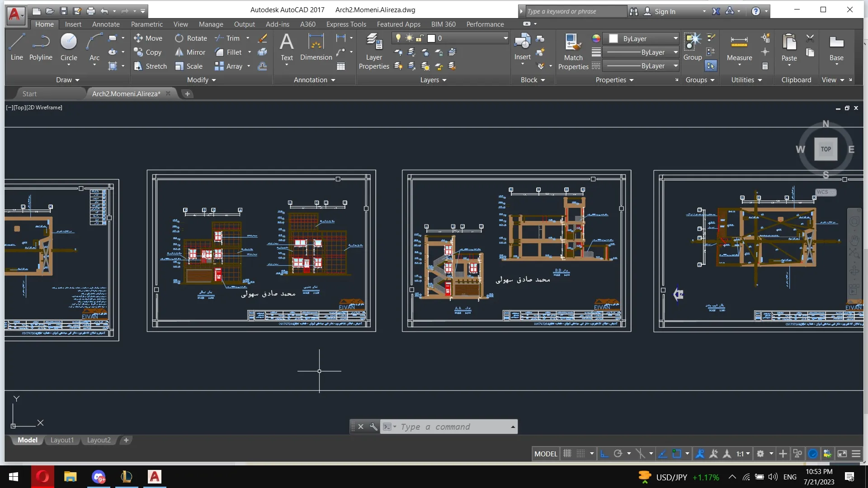The width and height of the screenshot is (868, 488).
Task: Click the Circle tool icon
Action: pyautogui.click(x=69, y=42)
